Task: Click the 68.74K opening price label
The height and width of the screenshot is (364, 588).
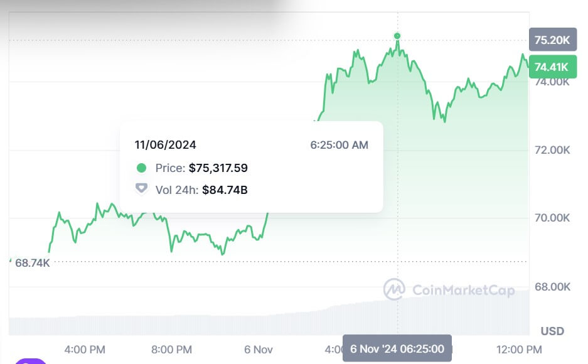Action: click(32, 263)
